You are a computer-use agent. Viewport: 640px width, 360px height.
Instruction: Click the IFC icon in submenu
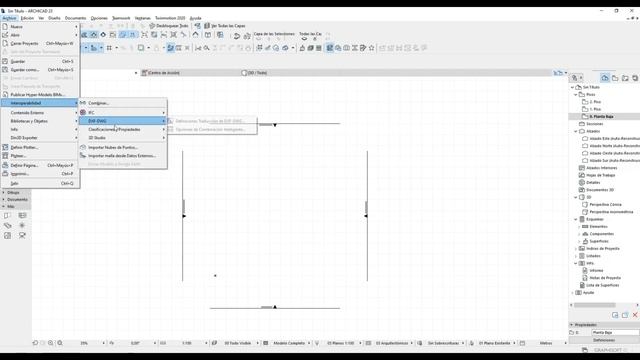pos(83,112)
